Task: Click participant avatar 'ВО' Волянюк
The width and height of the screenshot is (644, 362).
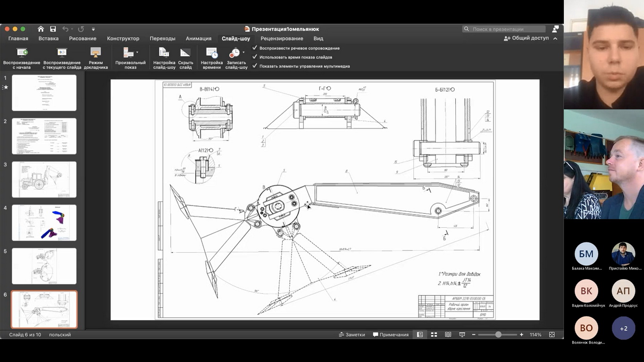Action: click(586, 328)
